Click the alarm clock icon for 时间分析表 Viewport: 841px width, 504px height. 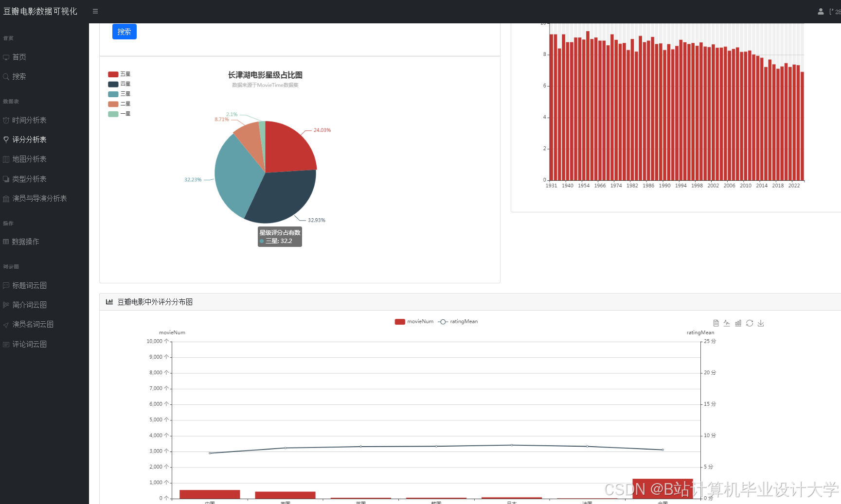(6, 120)
